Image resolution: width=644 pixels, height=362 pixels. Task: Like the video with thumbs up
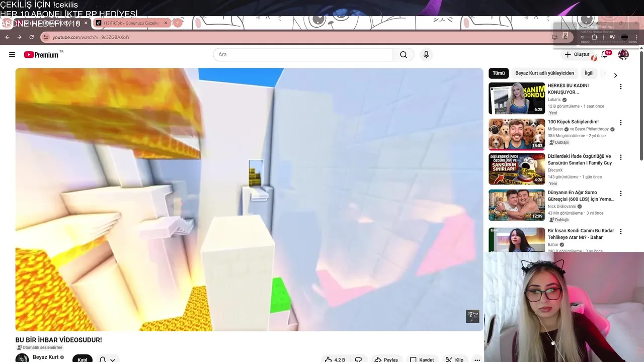click(x=335, y=359)
